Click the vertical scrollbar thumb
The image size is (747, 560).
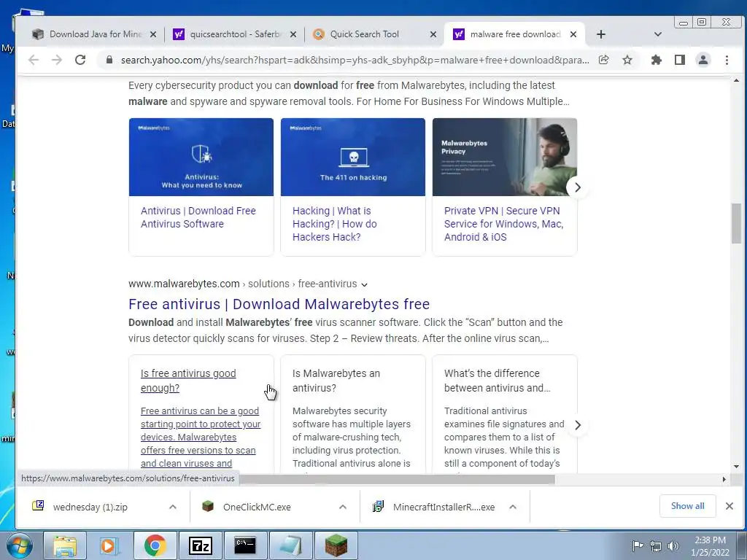[x=737, y=223]
